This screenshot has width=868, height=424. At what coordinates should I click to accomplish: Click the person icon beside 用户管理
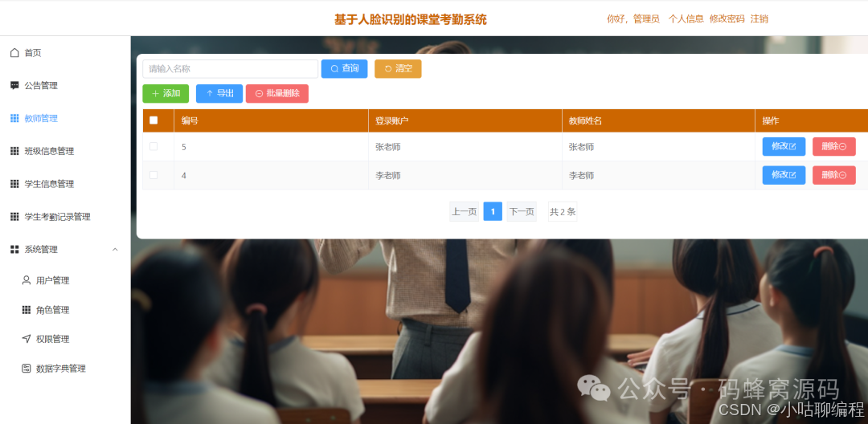[x=26, y=280]
